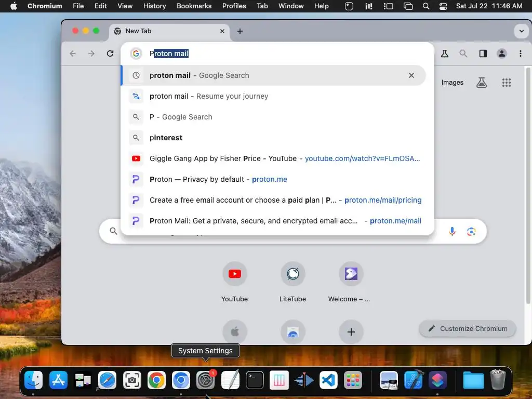532x399 pixels.
Task: Open the Google apps grid icon
Action: [506, 83]
